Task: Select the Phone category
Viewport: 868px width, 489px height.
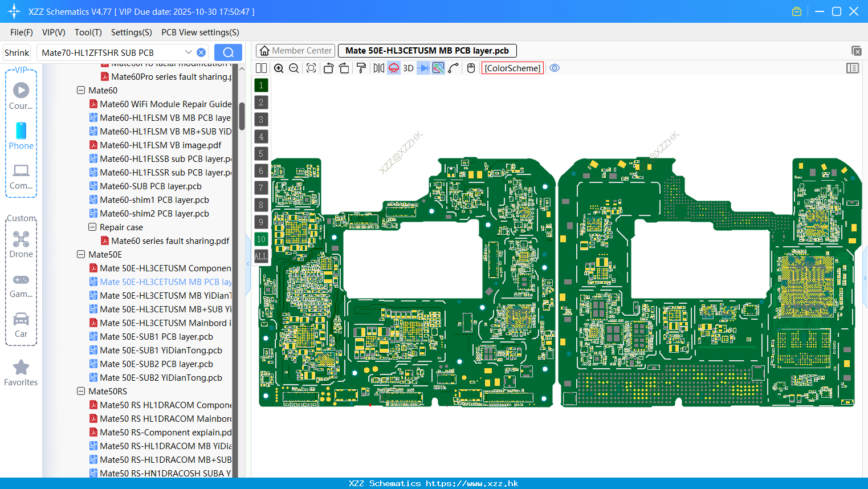Action: [21, 136]
